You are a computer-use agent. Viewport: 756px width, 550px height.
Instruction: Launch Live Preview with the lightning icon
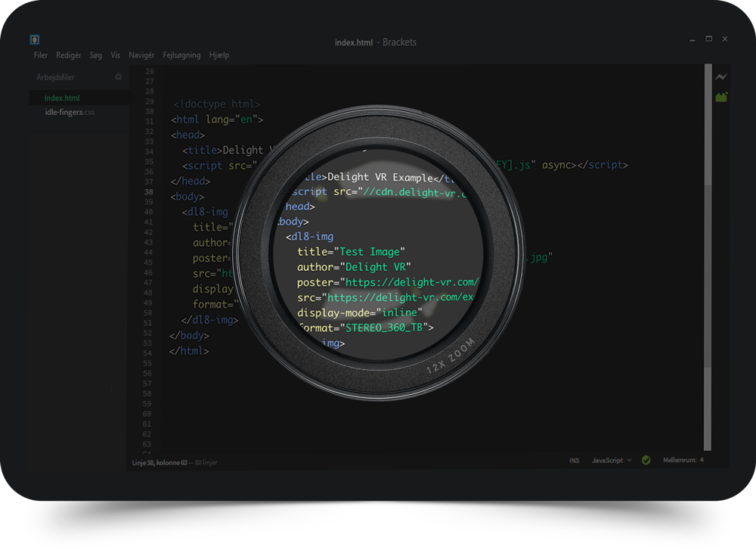pos(720,76)
